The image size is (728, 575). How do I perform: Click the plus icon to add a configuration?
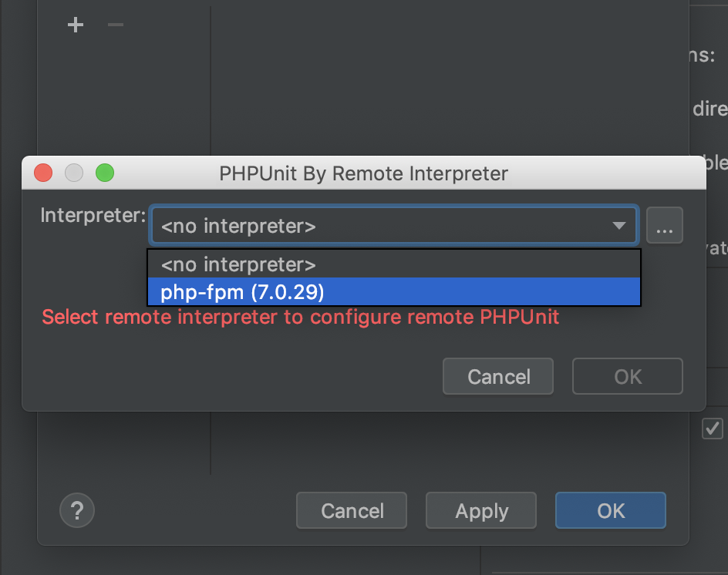click(x=75, y=25)
